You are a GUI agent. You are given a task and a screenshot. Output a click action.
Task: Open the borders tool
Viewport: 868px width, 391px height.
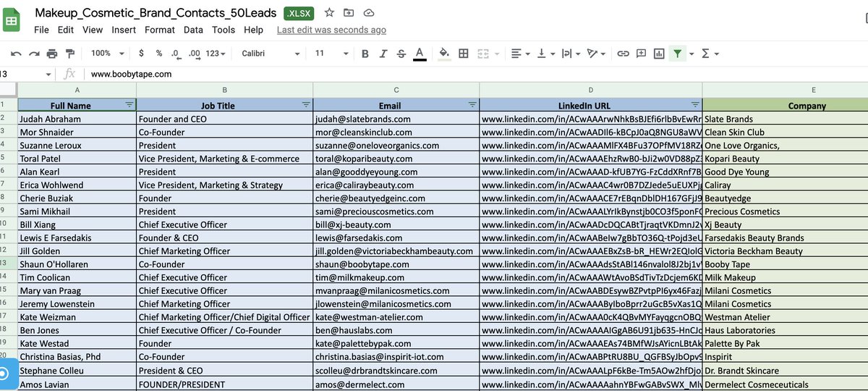(x=464, y=54)
